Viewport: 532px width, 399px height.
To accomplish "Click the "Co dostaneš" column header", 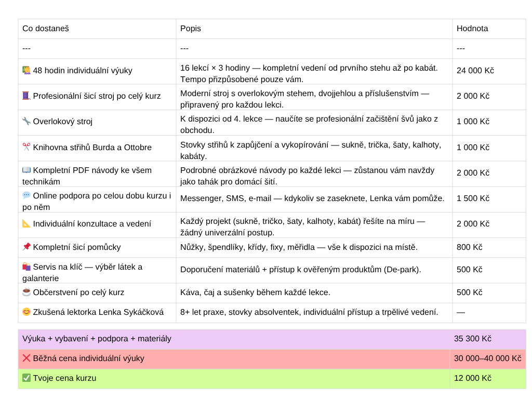I will click(x=46, y=29).
